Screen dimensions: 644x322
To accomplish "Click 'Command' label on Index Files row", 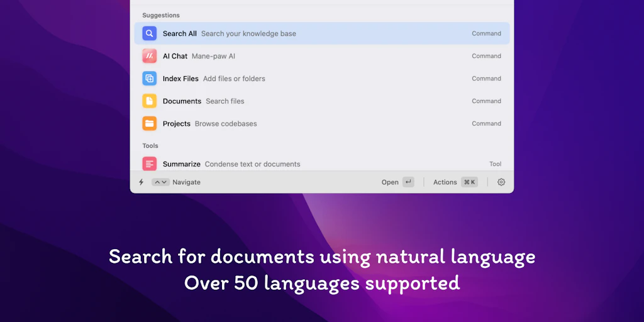I will coord(486,79).
